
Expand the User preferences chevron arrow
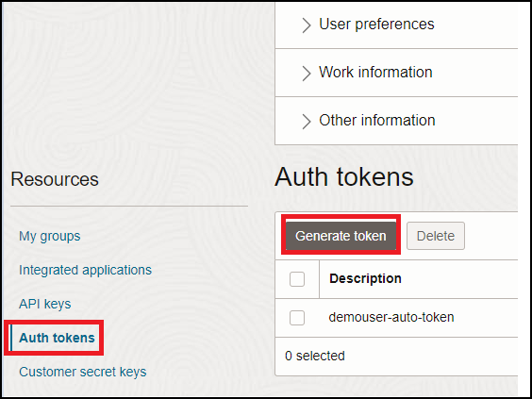[x=307, y=25]
